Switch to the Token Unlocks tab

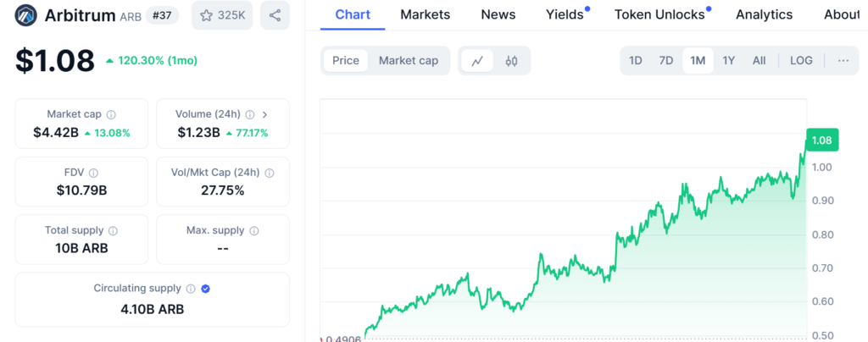pyautogui.click(x=659, y=14)
